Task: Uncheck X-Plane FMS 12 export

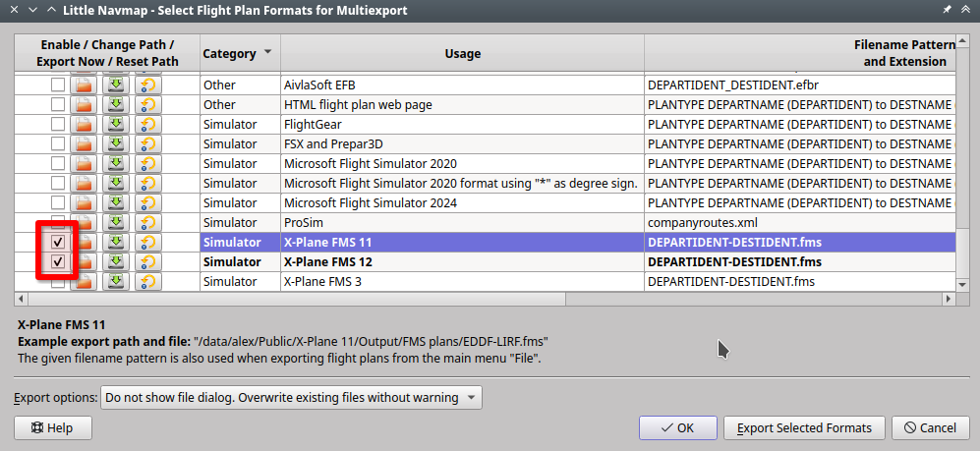Action: tap(57, 261)
